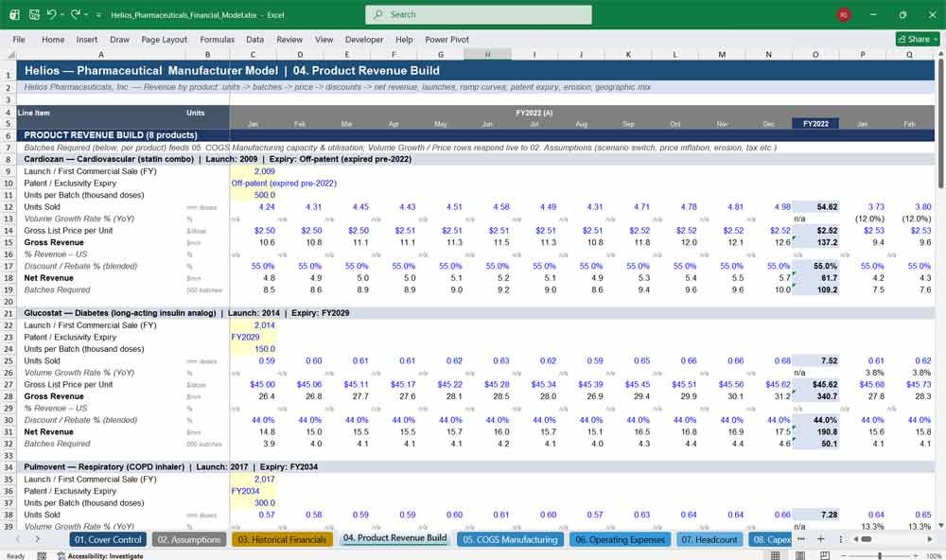
Task: Click the Excel app icon in title bar
Action: 14,14
